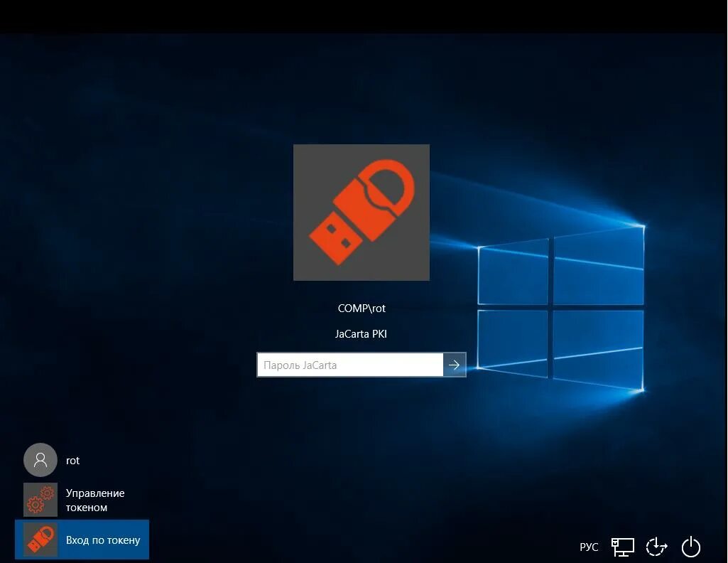Screen dimensions: 728x563
Task: Submit password with the arrow button
Action: click(455, 365)
